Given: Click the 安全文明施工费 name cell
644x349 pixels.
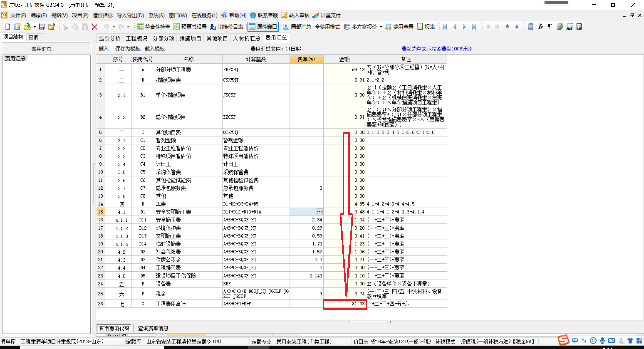Looking at the screenshot, I should 189,212.
